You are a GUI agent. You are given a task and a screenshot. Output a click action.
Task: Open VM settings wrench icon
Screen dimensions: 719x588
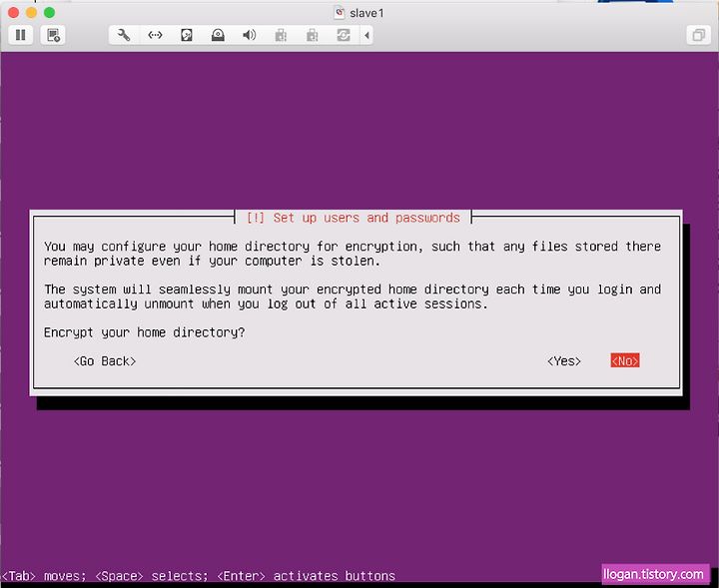click(x=124, y=35)
